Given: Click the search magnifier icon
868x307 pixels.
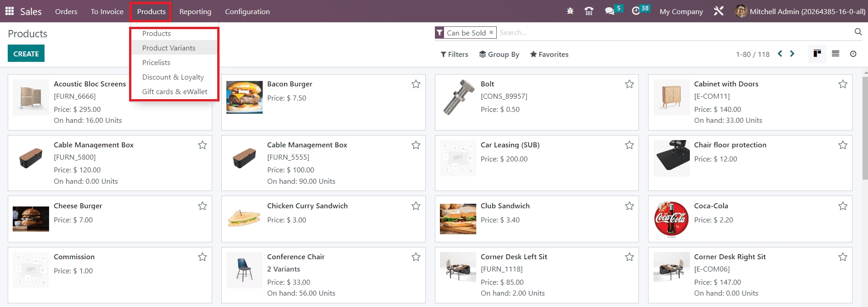Looking at the screenshot, I should [858, 32].
